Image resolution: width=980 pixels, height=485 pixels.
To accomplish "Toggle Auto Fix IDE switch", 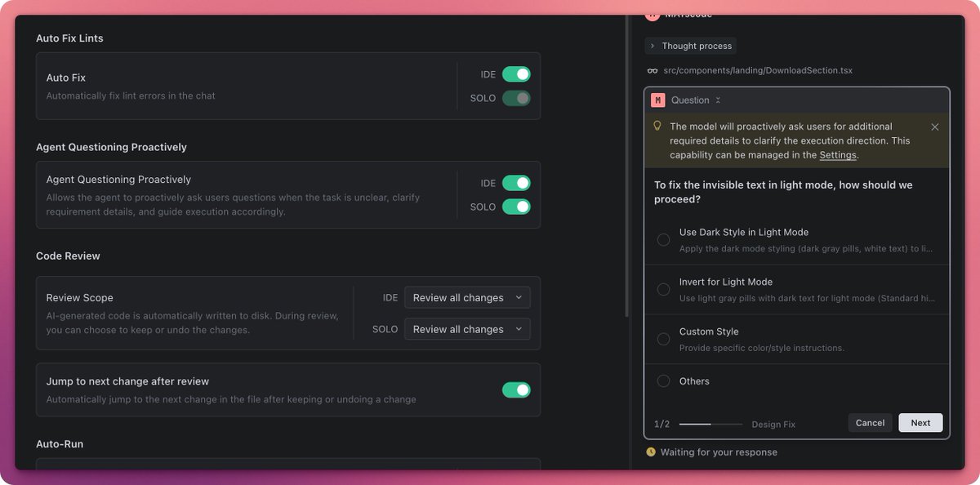I will pos(516,74).
